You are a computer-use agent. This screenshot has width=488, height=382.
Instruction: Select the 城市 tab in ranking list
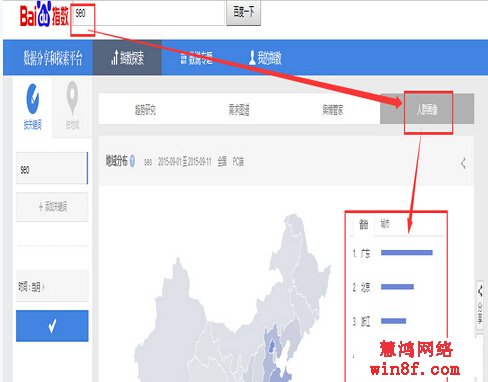(x=385, y=224)
